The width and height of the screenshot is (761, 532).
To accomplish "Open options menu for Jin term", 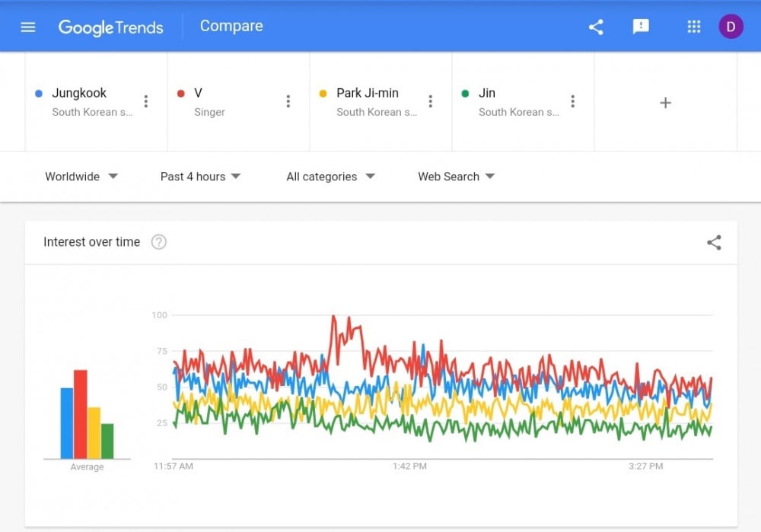I will [573, 101].
